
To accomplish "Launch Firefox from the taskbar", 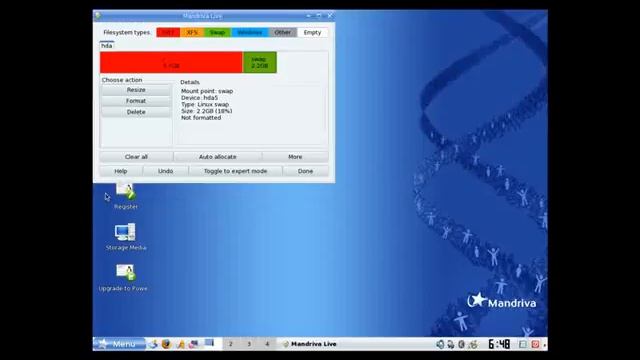I will 166,344.
